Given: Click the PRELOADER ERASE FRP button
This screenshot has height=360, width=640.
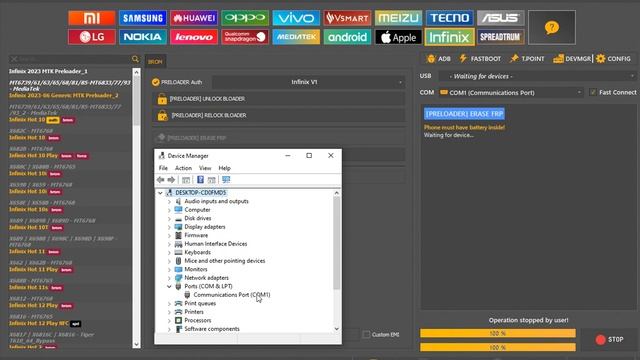Looking at the screenshot, I should click(x=280, y=138).
